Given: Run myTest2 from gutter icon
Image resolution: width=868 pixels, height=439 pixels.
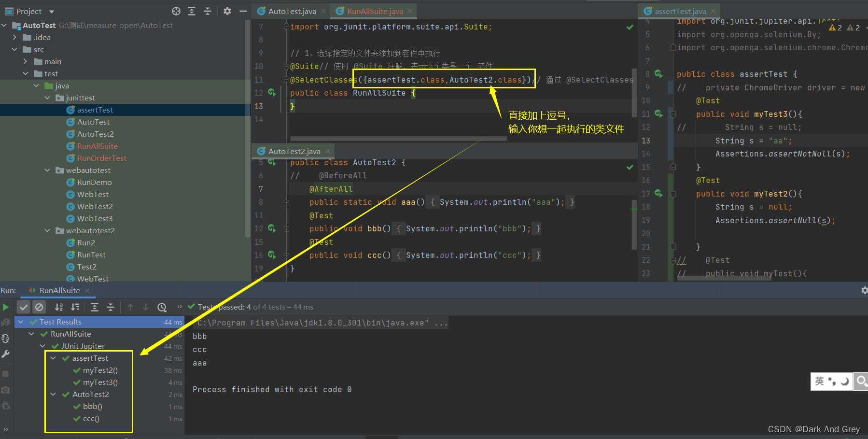Looking at the screenshot, I should tap(658, 193).
